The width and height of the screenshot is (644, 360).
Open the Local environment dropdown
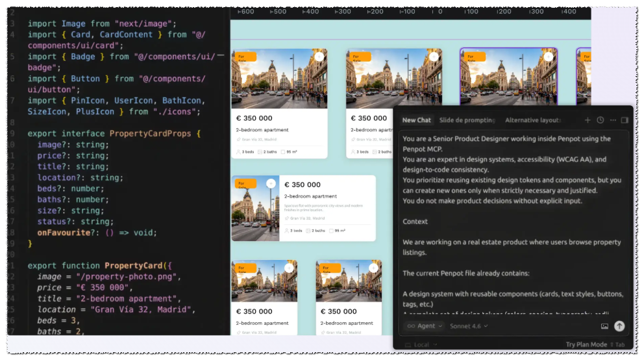[421, 344]
